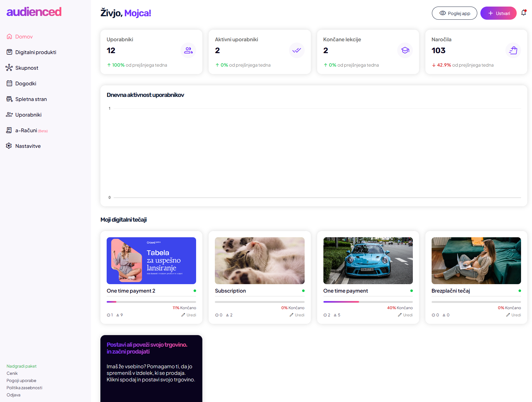
Task: Navigate to Dogodki in sidebar
Action: (x=26, y=83)
